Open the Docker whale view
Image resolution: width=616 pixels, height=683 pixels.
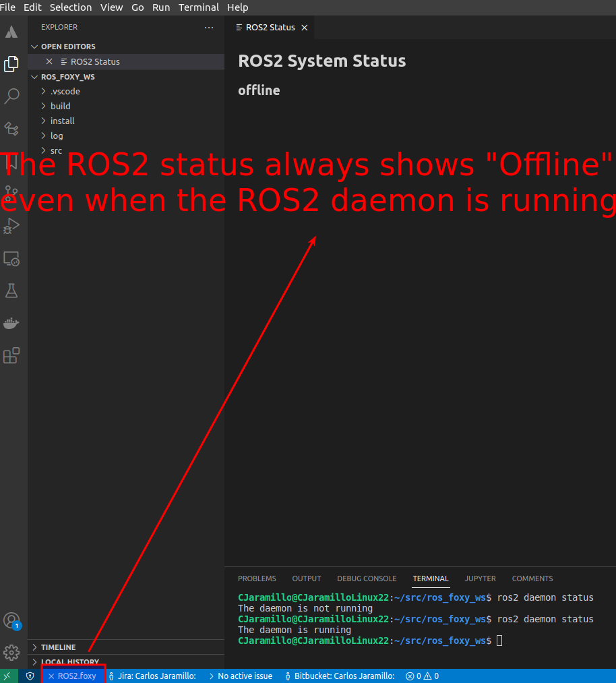coord(11,323)
